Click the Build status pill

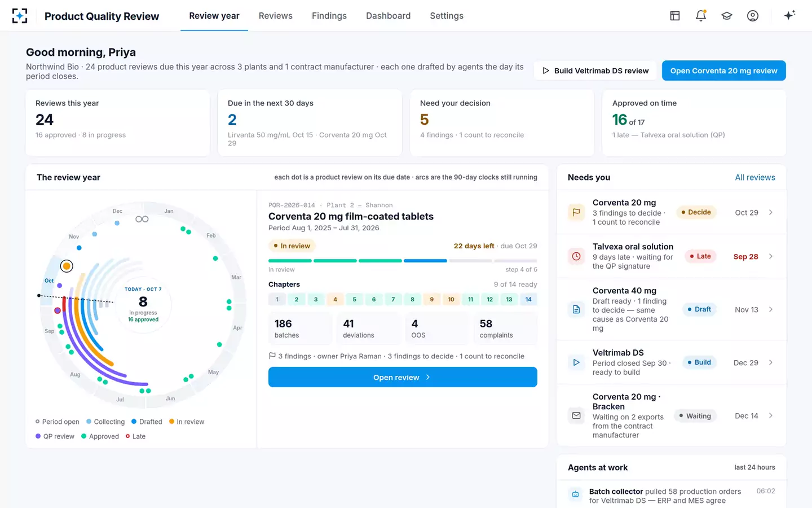pos(699,362)
